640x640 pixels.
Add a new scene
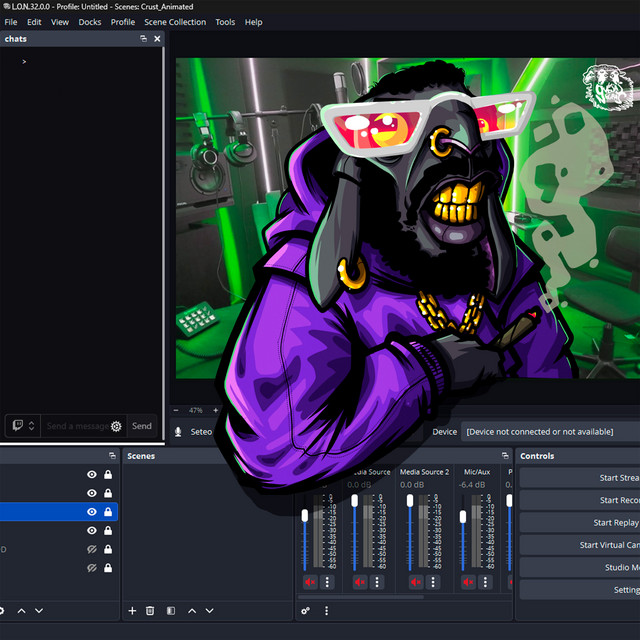[x=132, y=611]
